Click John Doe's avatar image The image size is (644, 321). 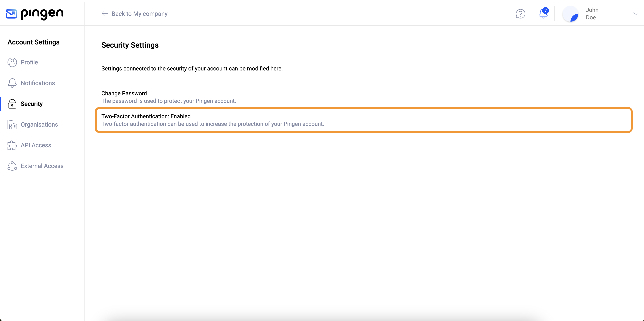point(570,14)
